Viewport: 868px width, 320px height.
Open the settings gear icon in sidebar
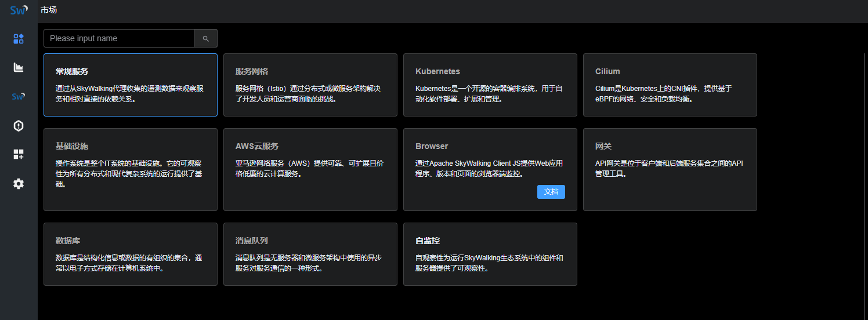[x=19, y=184]
